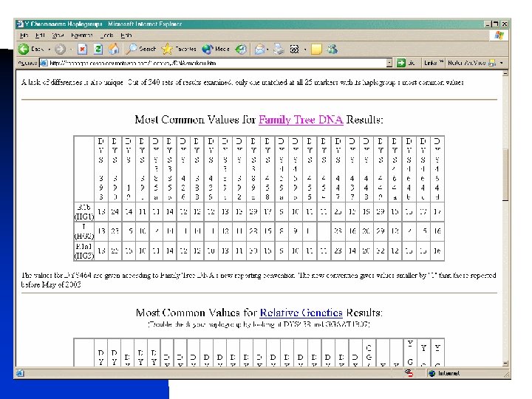
Task: Click the Windows flag logo on the menu bar
Action: pos(499,35)
